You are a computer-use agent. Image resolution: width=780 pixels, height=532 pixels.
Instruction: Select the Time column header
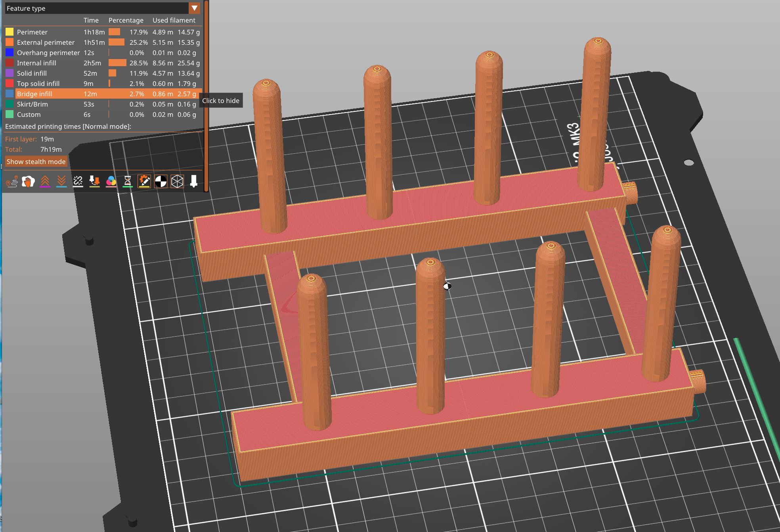click(91, 20)
